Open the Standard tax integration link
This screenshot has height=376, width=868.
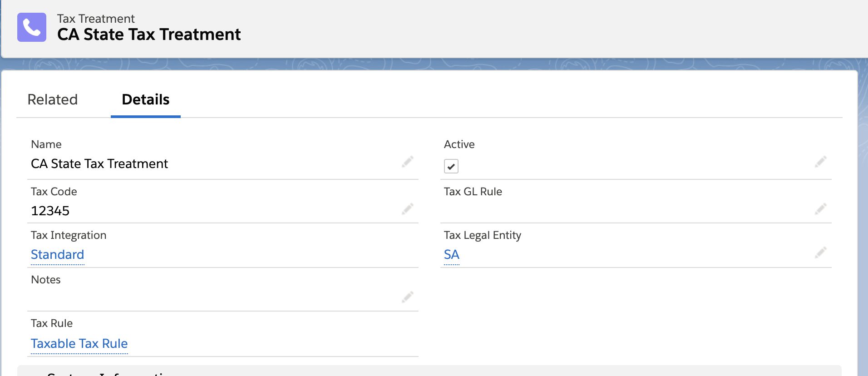58,255
